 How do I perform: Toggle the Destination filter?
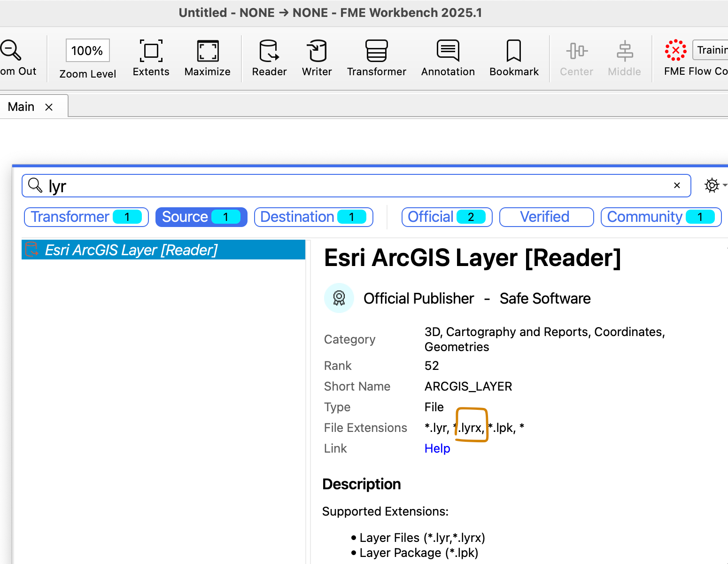click(x=314, y=217)
